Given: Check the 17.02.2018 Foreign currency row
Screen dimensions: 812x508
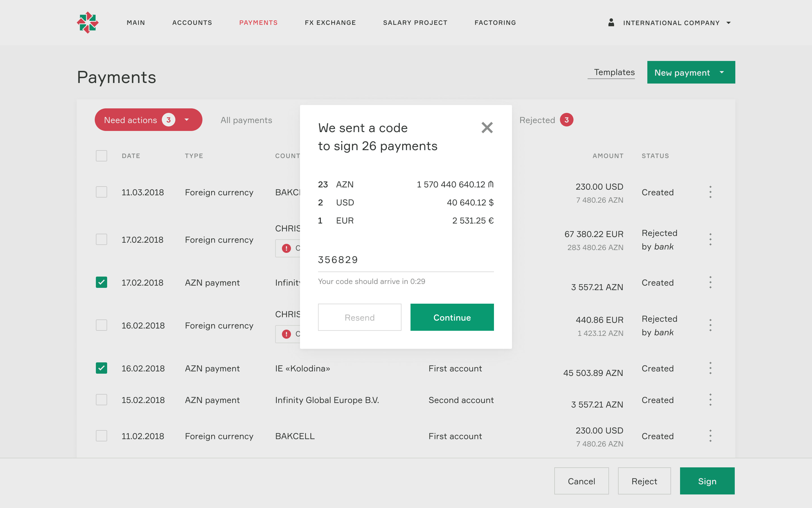Looking at the screenshot, I should tap(101, 239).
